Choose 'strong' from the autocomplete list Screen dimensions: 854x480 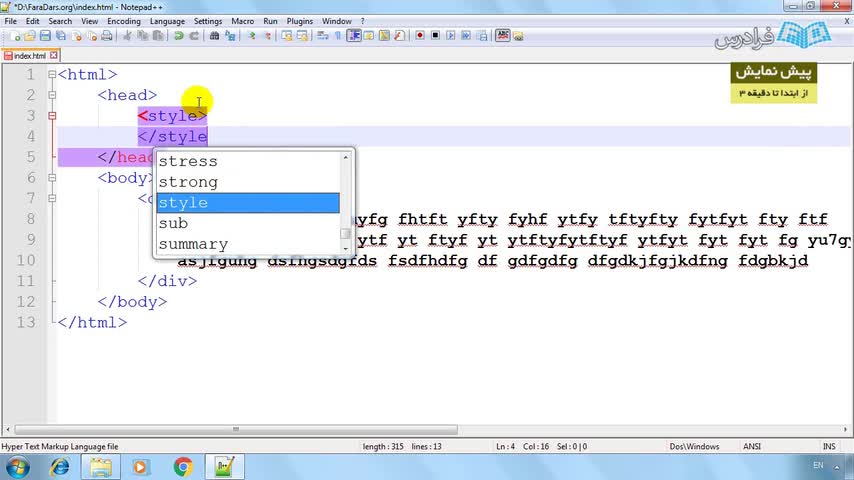pos(248,182)
